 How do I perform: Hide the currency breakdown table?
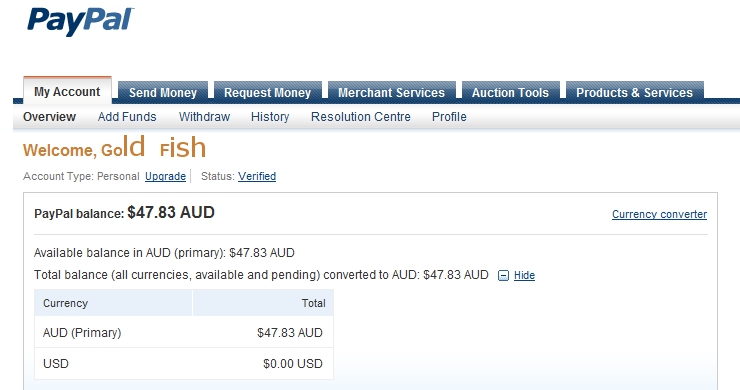tap(524, 275)
